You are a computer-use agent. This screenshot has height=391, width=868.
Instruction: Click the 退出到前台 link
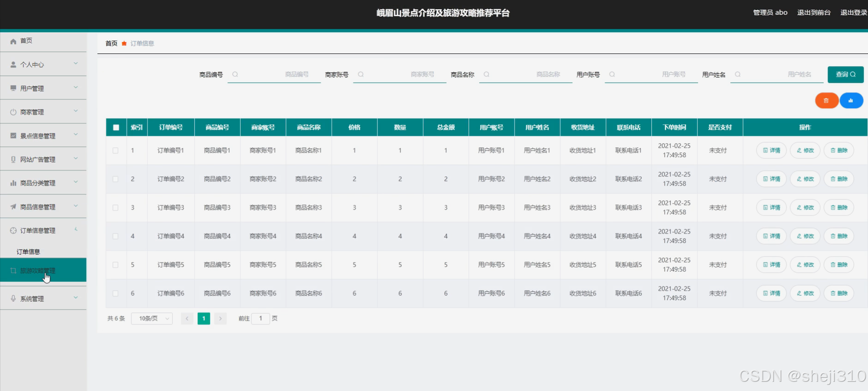click(x=814, y=12)
